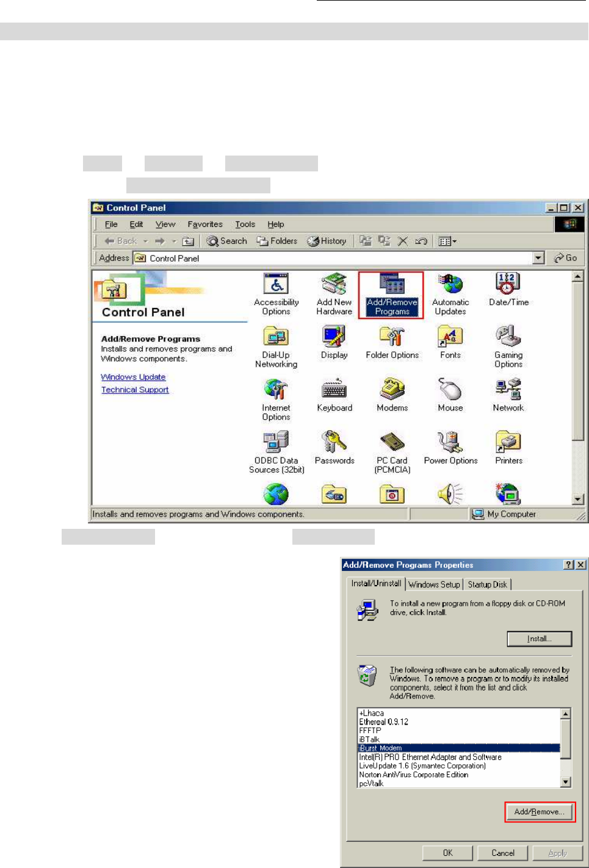Open the Add New Hardware icon
Viewport: 589px width, 868px height.
pyautogui.click(x=334, y=295)
